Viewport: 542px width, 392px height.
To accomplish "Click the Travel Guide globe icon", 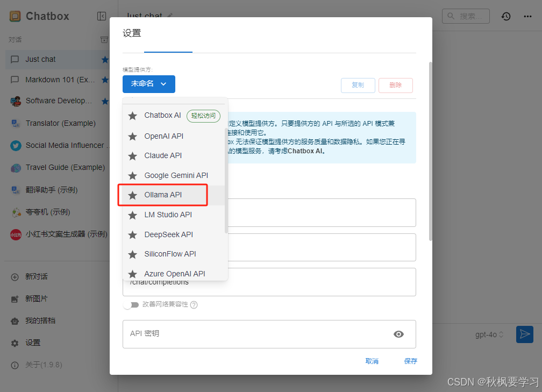I will (x=16, y=168).
